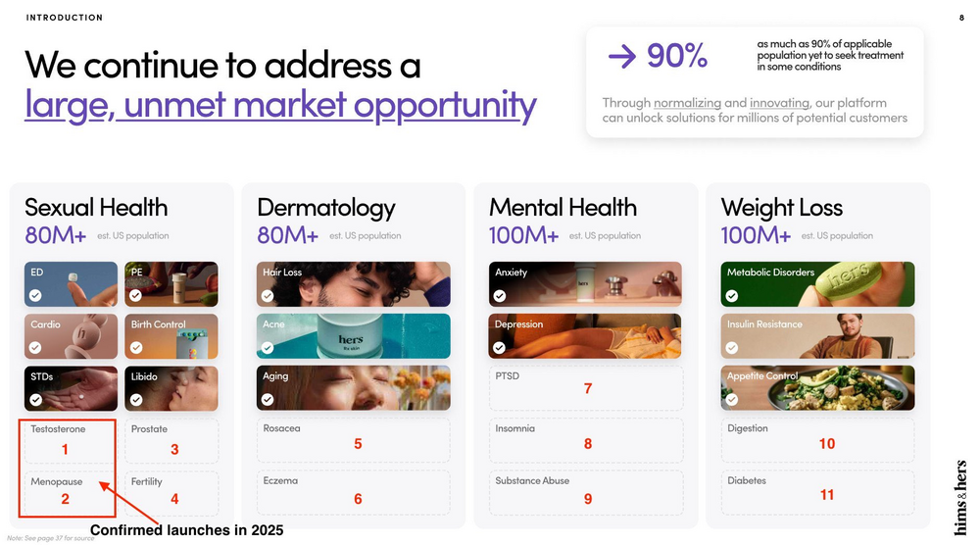Click the Metabolic Disorders tile checkmark
This screenshot has width=980, height=545.
[x=732, y=295]
